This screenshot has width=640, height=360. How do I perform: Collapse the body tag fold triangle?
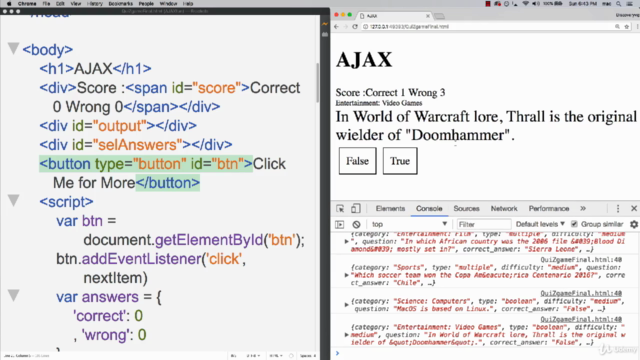point(13,49)
